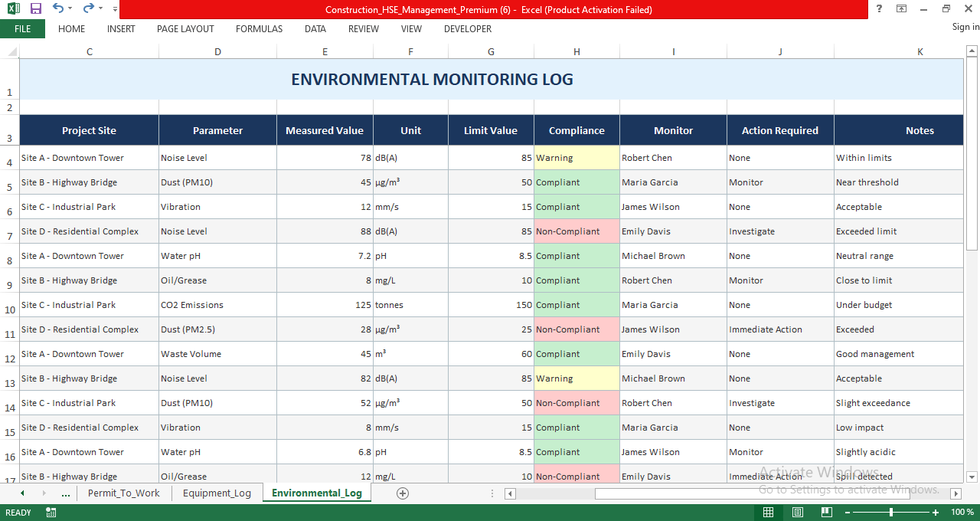This screenshot has width=980, height=521.
Task: Switch to the DATA ribbon tab
Action: (315, 29)
